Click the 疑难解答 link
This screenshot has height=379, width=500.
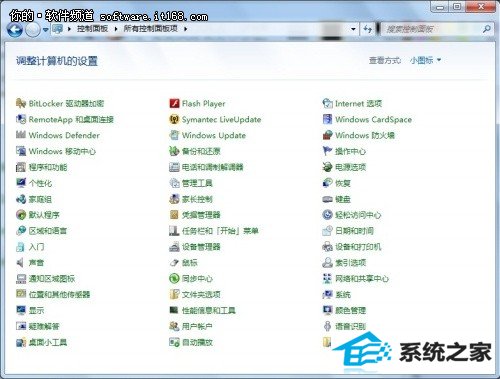point(44,326)
